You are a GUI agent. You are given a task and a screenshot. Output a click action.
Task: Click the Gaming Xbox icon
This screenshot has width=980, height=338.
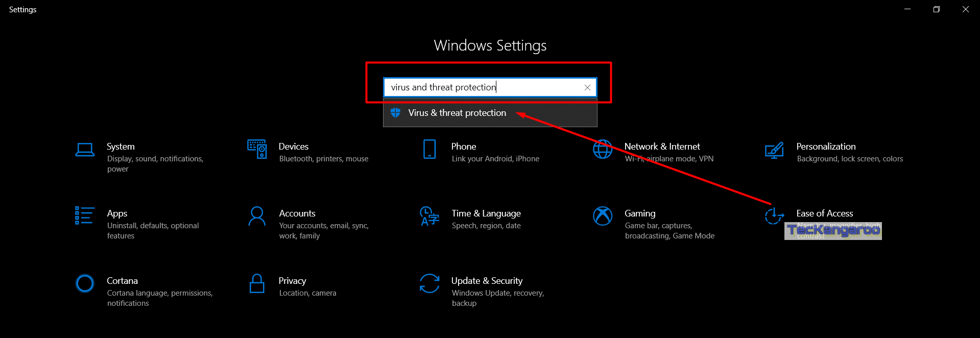tap(603, 216)
